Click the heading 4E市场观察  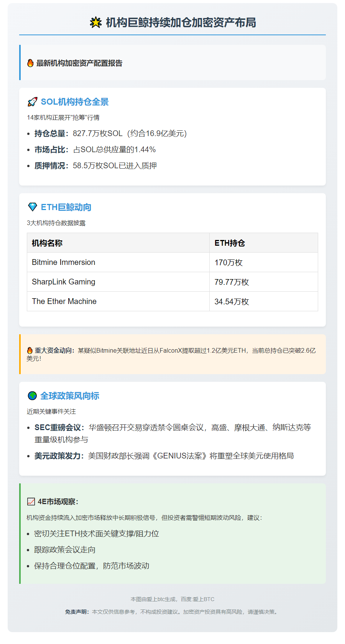(x=58, y=502)
